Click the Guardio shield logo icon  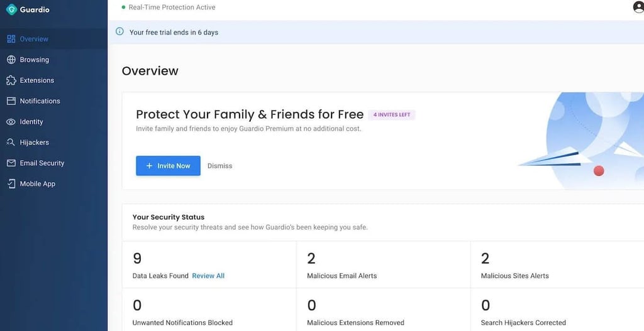(11, 9)
